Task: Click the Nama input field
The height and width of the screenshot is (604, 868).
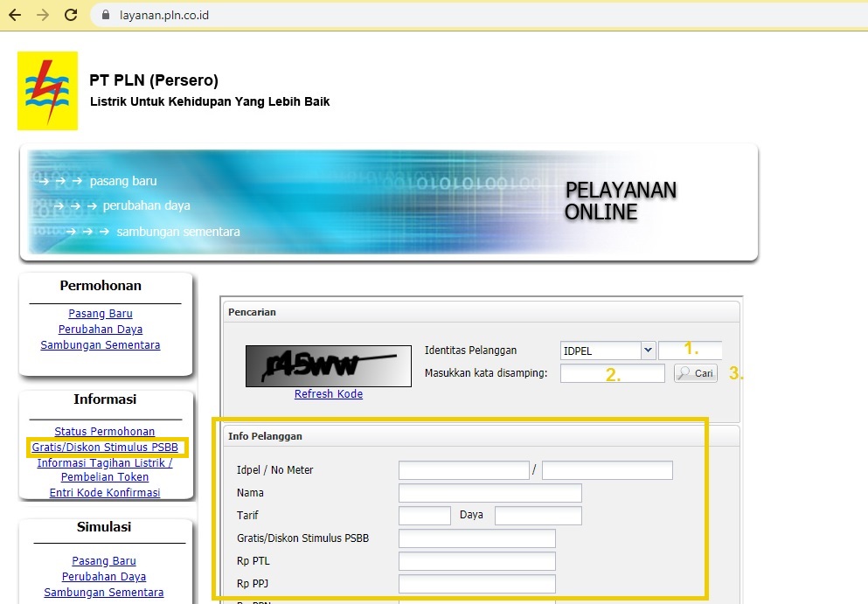Action: [x=490, y=493]
